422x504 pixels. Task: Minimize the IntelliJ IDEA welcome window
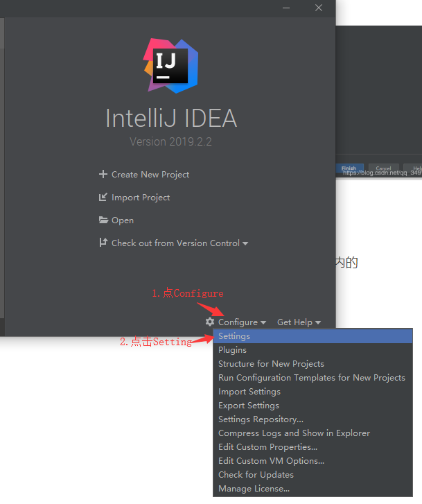[286, 8]
